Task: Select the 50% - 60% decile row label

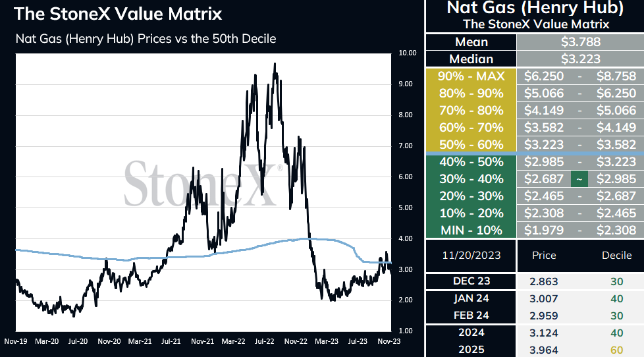Action: pyautogui.click(x=471, y=145)
